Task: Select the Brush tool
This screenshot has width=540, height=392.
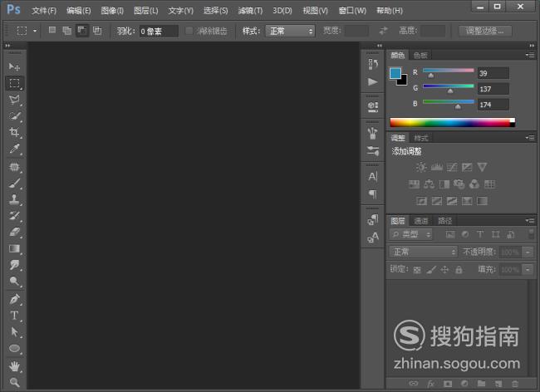Action: [x=14, y=184]
